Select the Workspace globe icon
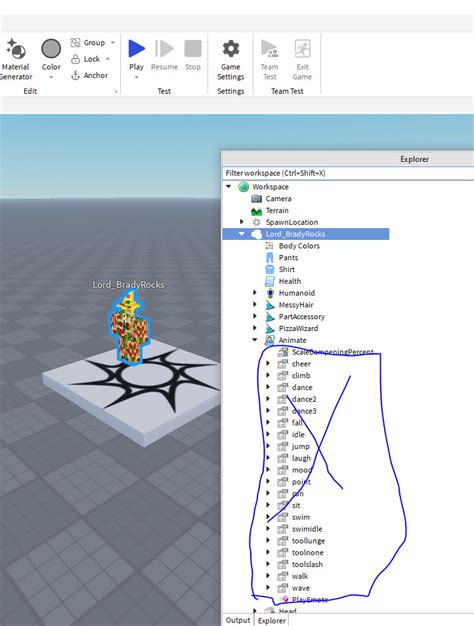 click(x=243, y=186)
